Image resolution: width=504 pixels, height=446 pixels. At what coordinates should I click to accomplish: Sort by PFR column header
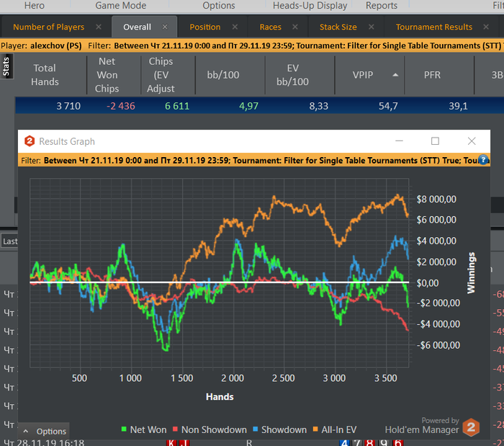click(432, 75)
